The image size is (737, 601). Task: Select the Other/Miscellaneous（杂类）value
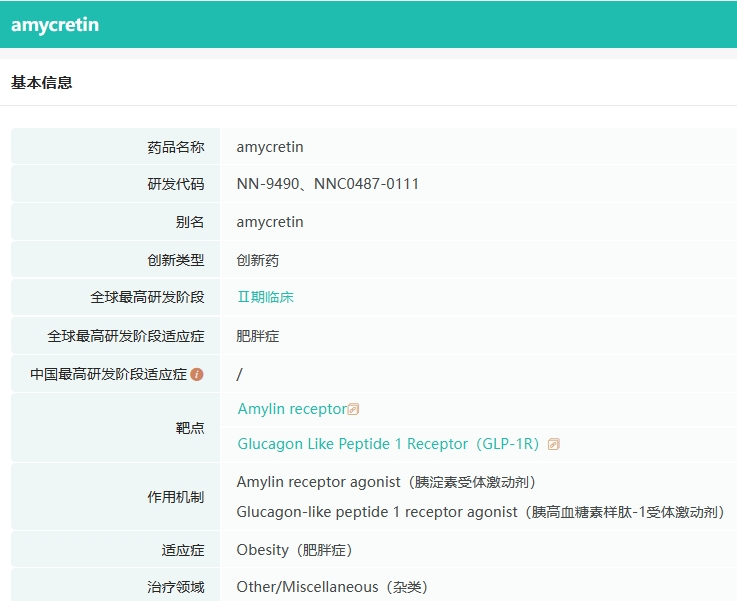(x=332, y=587)
